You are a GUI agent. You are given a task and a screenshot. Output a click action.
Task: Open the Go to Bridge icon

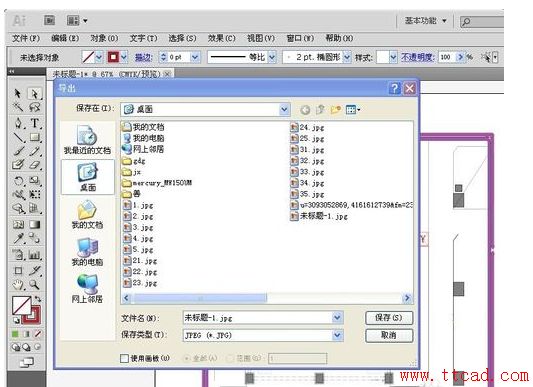[50, 20]
